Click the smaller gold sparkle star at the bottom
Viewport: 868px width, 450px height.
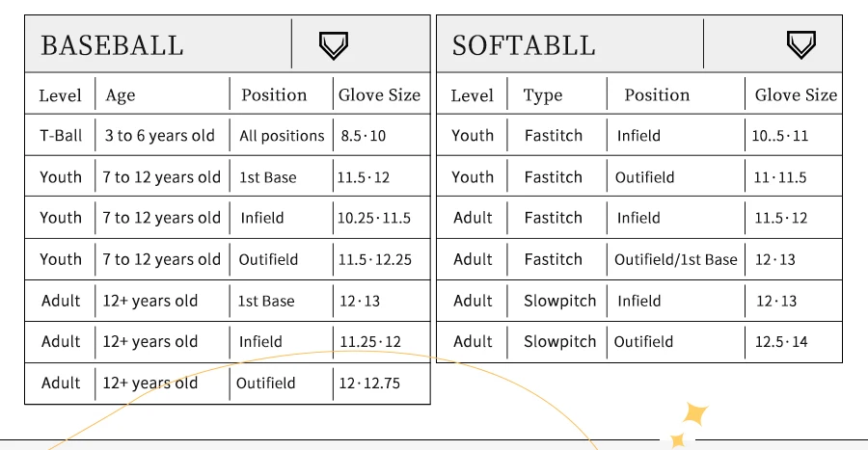coord(678,441)
